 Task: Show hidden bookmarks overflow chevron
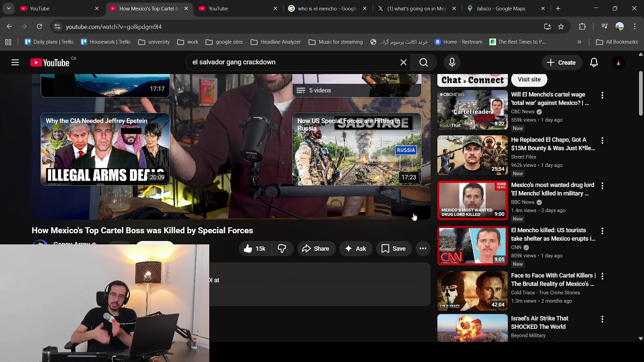(x=580, y=42)
